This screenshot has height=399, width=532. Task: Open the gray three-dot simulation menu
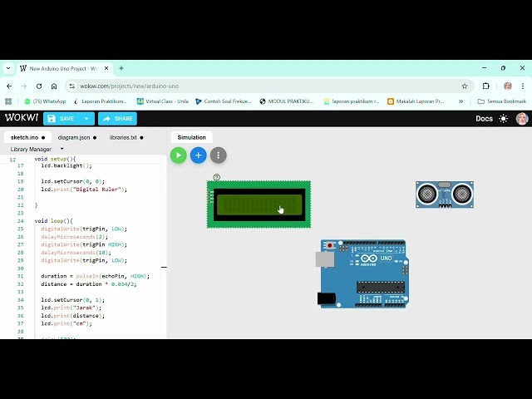click(218, 155)
